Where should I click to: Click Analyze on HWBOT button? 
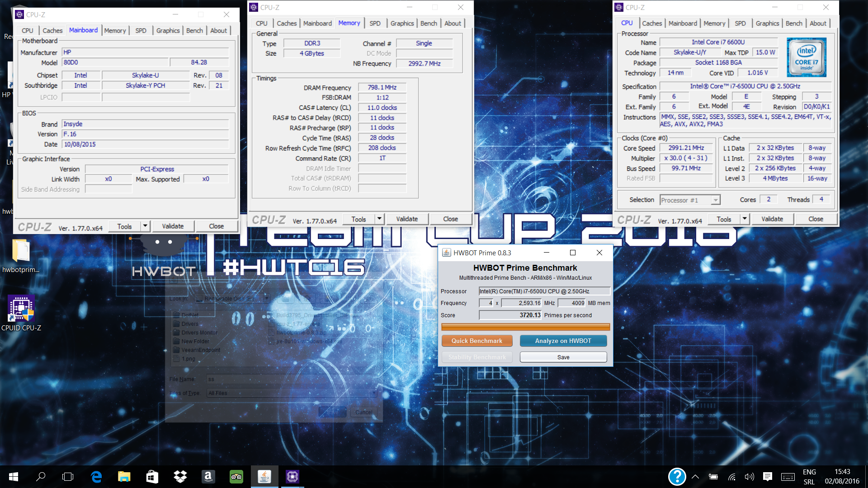point(563,341)
